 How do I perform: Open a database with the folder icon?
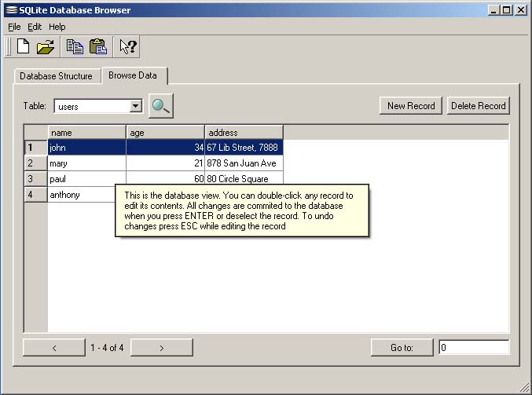46,47
